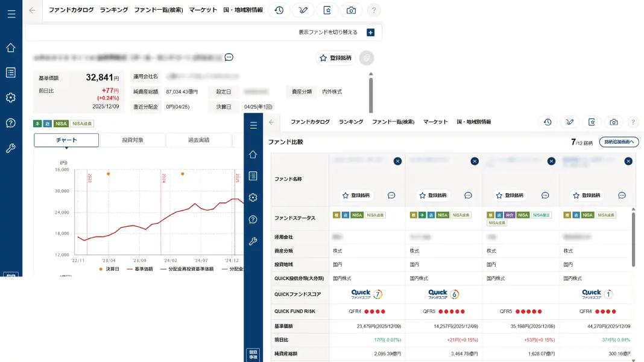Toggle 登録銘柄 star for the 23,479円 fund
644x362 pixels.
click(356, 195)
